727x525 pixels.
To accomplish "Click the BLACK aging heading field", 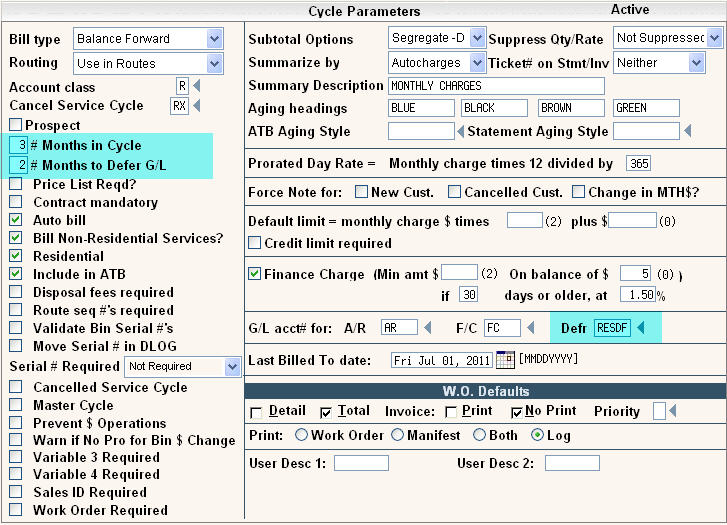I will pyautogui.click(x=495, y=108).
